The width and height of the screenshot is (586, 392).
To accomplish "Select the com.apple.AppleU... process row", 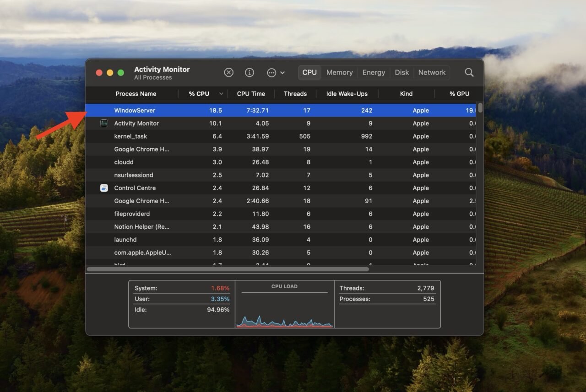I will (x=281, y=252).
